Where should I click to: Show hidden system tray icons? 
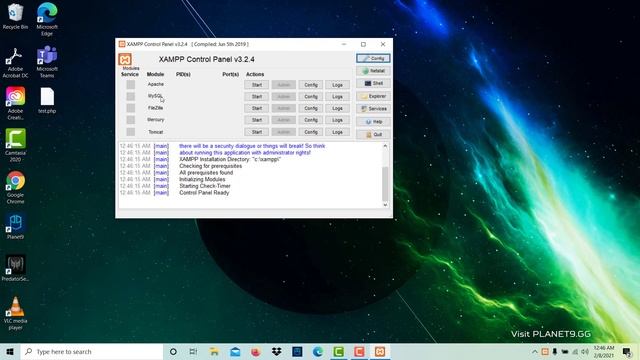pos(535,351)
